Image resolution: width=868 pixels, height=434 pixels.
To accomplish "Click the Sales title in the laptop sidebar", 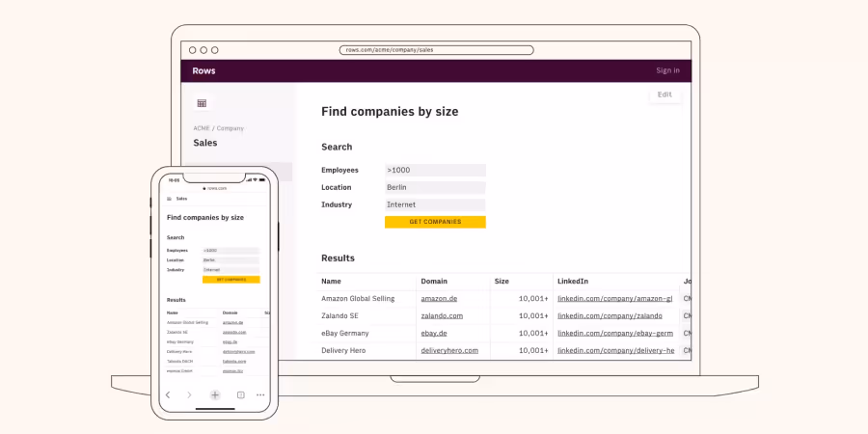I will [204, 143].
